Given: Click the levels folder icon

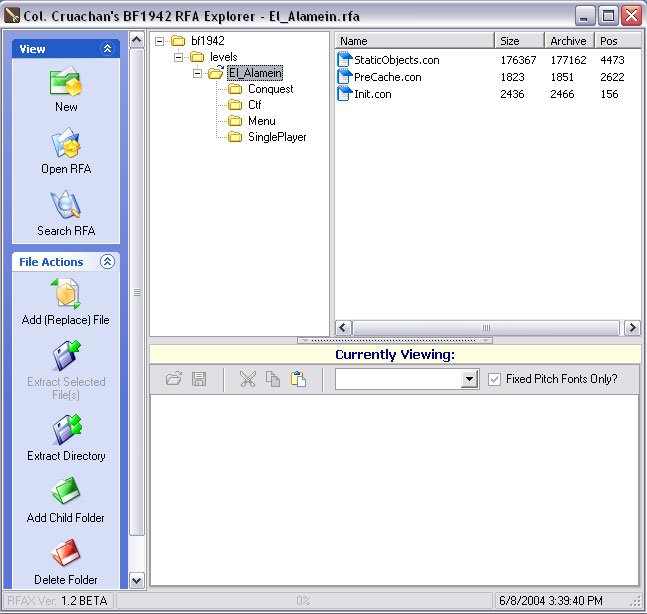Looking at the screenshot, I should click(x=197, y=57).
